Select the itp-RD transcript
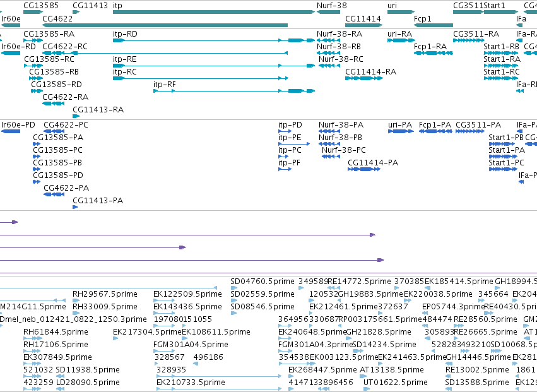The height and width of the screenshot is (392, 537). click(214, 40)
